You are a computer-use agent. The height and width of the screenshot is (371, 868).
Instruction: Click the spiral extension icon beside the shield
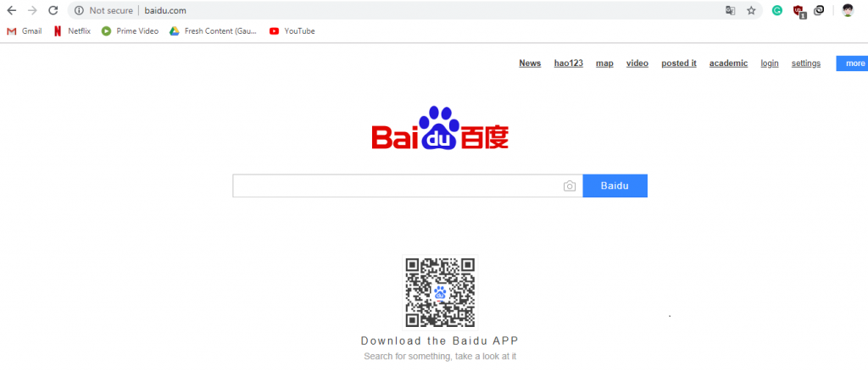(x=820, y=10)
